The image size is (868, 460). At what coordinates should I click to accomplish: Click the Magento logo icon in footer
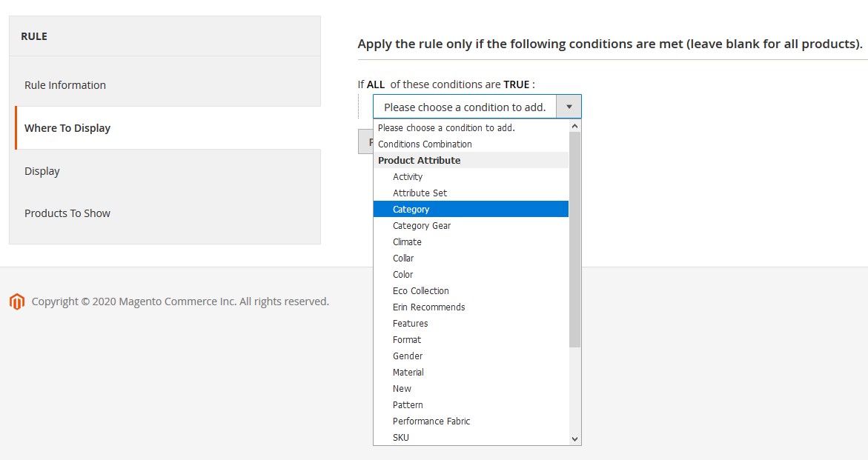pyautogui.click(x=16, y=301)
